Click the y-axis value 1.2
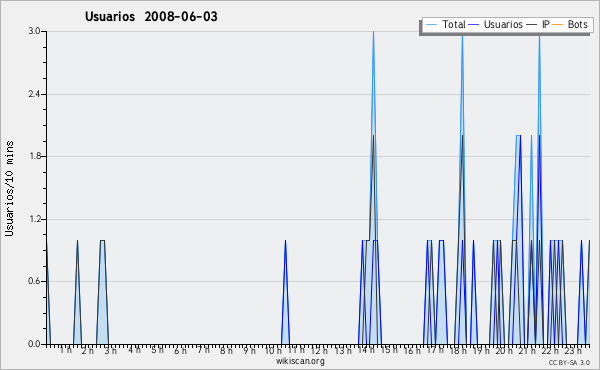The width and height of the screenshot is (600, 370). point(34,219)
